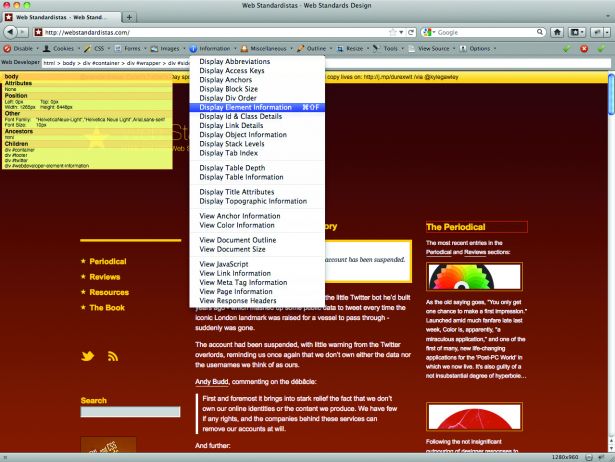Select View JavaScript
Viewport: 615px width, 462px height.
[x=257, y=264]
